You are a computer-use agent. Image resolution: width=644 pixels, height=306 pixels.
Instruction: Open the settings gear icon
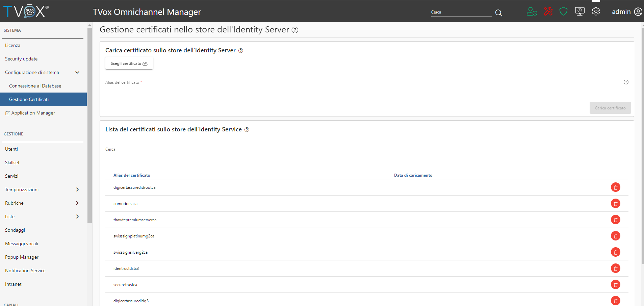tap(596, 11)
